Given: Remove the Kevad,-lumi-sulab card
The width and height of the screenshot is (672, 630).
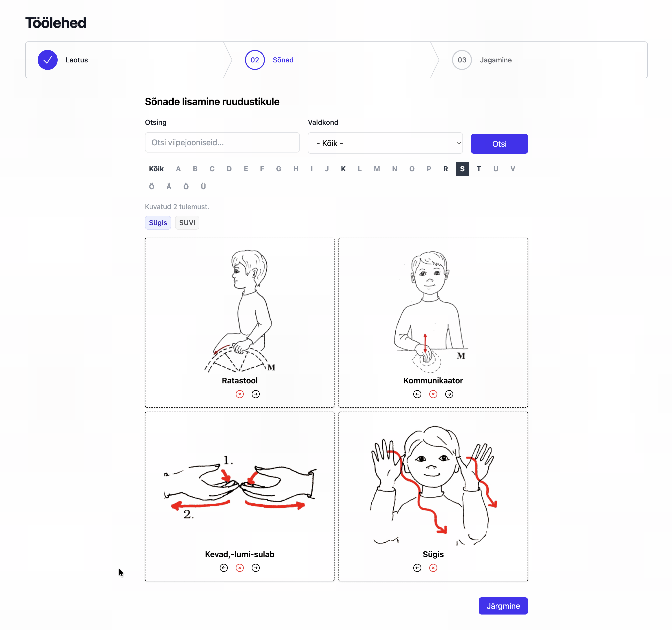Looking at the screenshot, I should 240,568.
